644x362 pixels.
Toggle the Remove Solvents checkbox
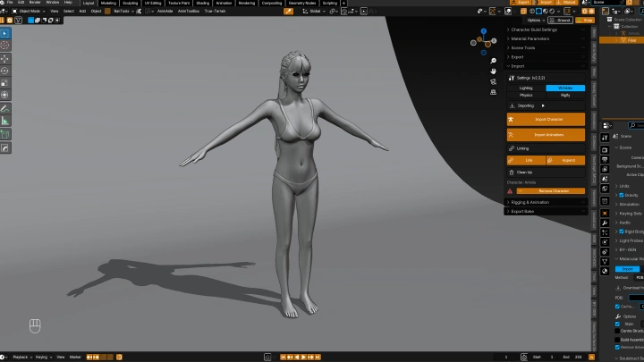pyautogui.click(x=617, y=347)
